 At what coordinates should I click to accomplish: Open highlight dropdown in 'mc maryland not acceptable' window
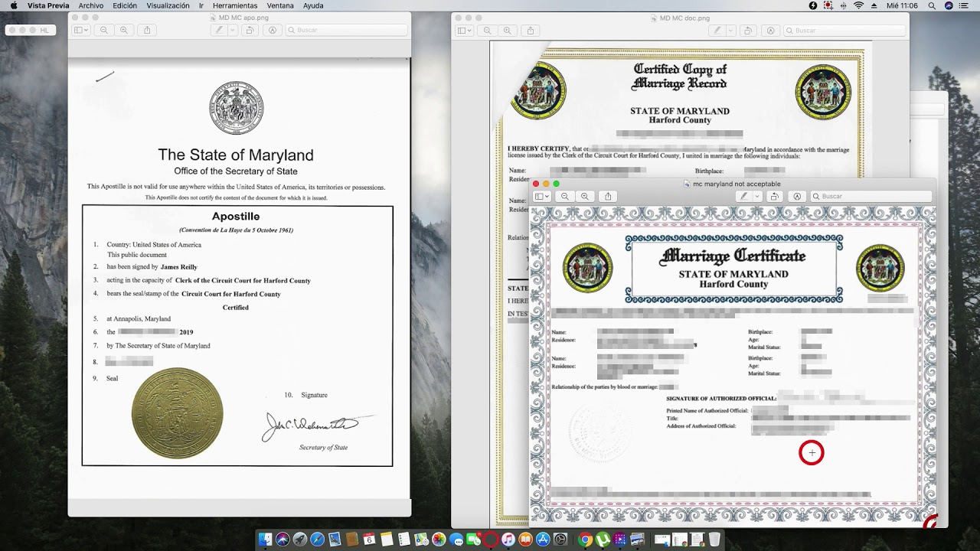(756, 197)
